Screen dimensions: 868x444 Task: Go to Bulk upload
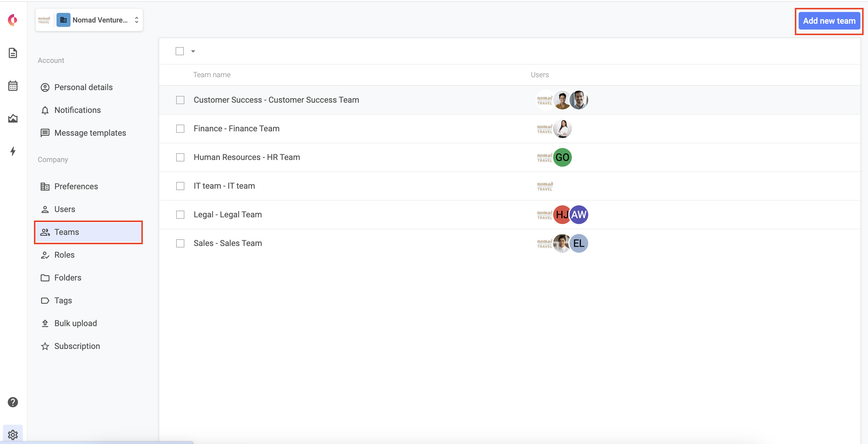pos(89,323)
